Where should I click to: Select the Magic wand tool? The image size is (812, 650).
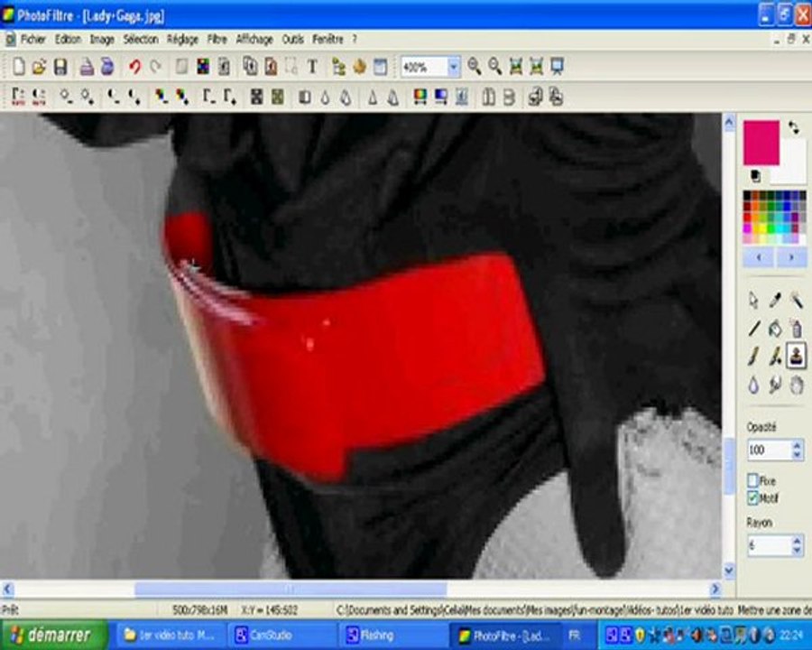pyautogui.click(x=797, y=300)
